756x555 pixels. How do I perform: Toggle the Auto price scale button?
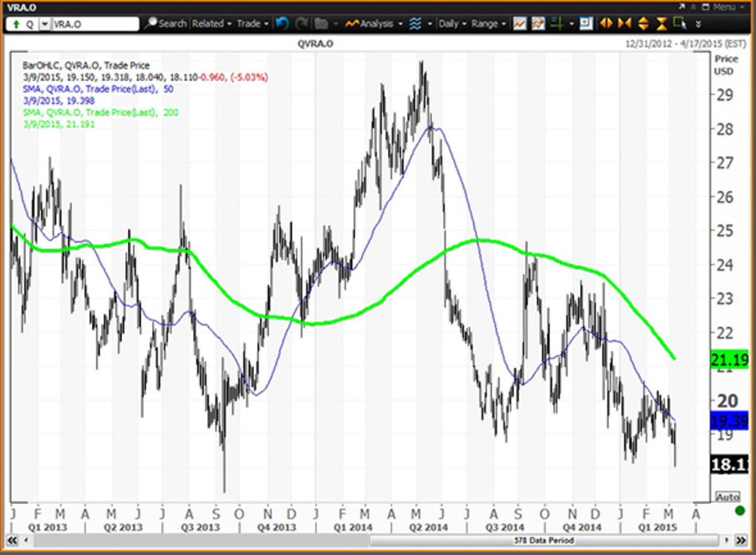(727, 497)
